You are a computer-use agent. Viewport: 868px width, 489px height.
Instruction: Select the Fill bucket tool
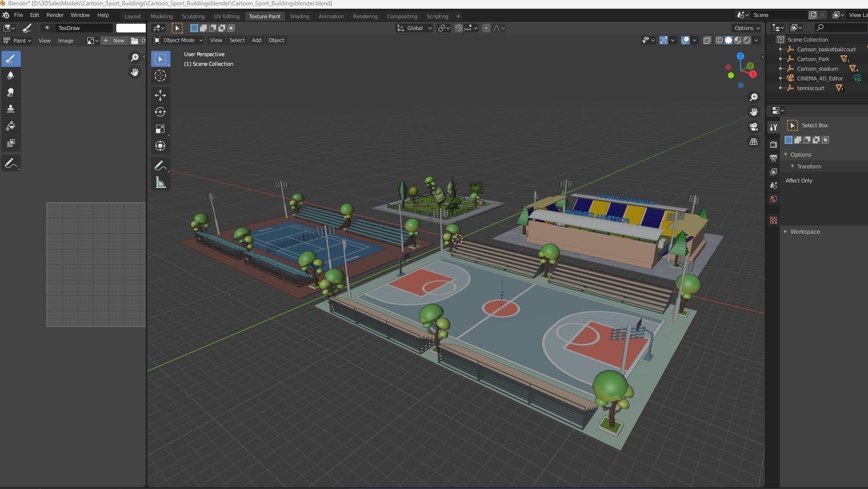(11, 126)
